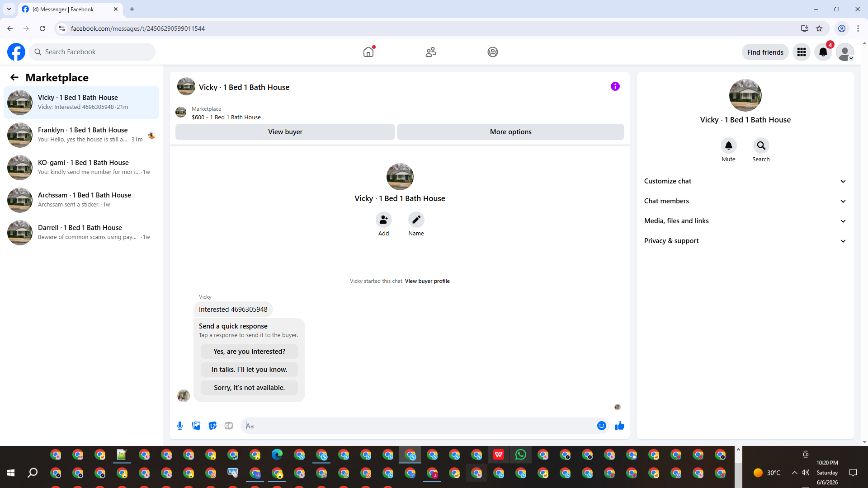Viewport: 868px width, 488px height.
Task: Open the Darrell conversation
Action: (81, 233)
